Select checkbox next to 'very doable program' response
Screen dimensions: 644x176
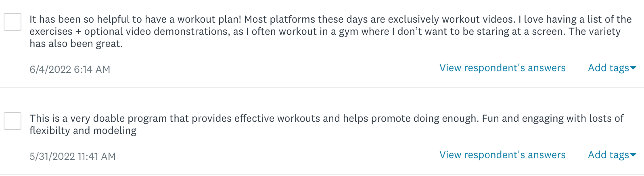(13, 121)
